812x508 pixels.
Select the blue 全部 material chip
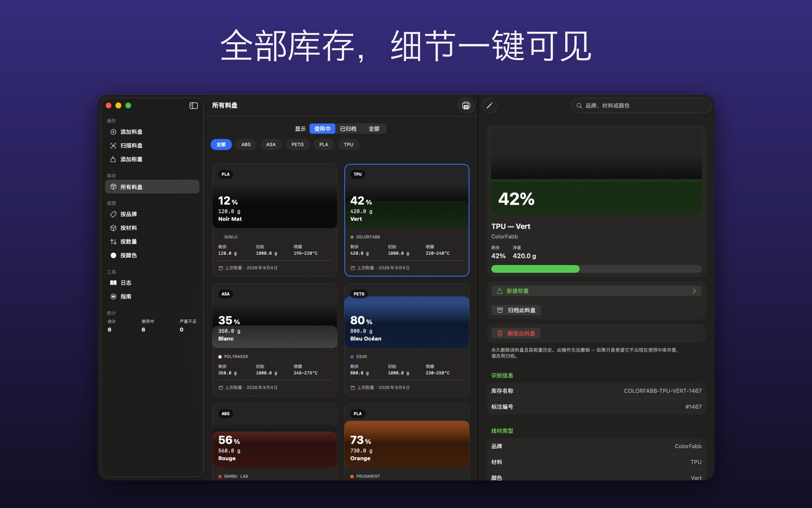pos(221,145)
